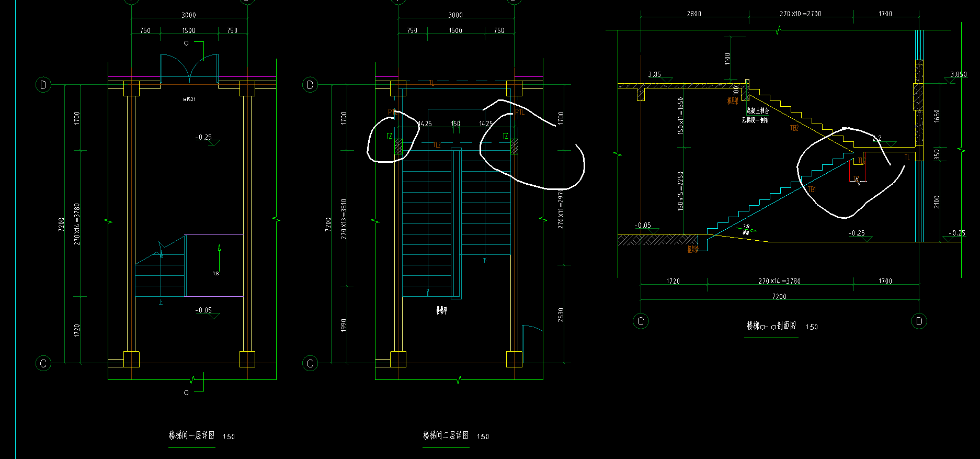Image resolution: width=980 pixels, height=459 pixels.
Task: Select the 7200 vertical dimension in first-floor plan
Action: pyautogui.click(x=61, y=224)
